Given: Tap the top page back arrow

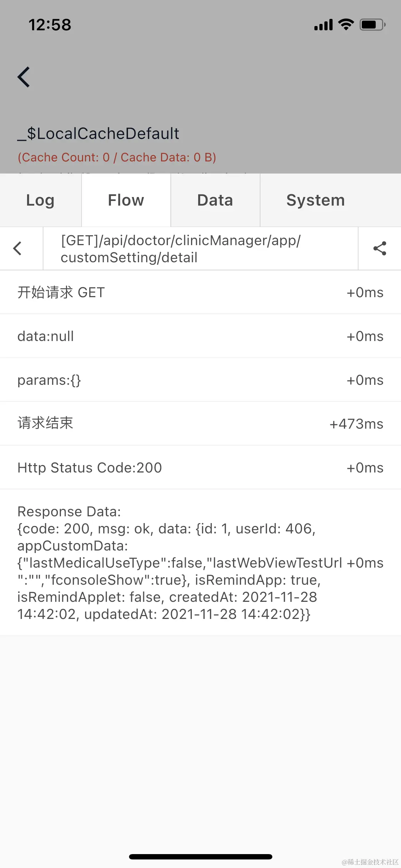Looking at the screenshot, I should [x=24, y=77].
